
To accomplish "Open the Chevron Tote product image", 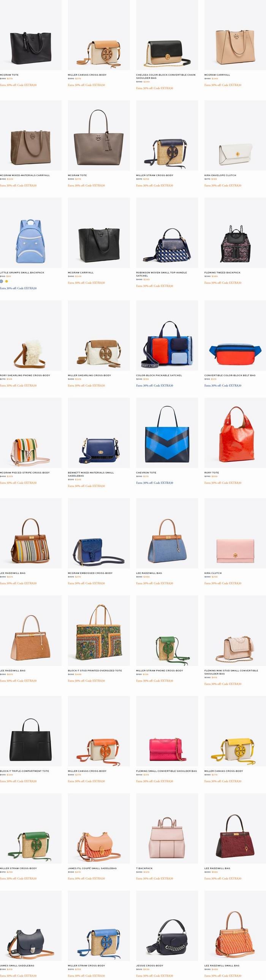I will pyautogui.click(x=167, y=433).
